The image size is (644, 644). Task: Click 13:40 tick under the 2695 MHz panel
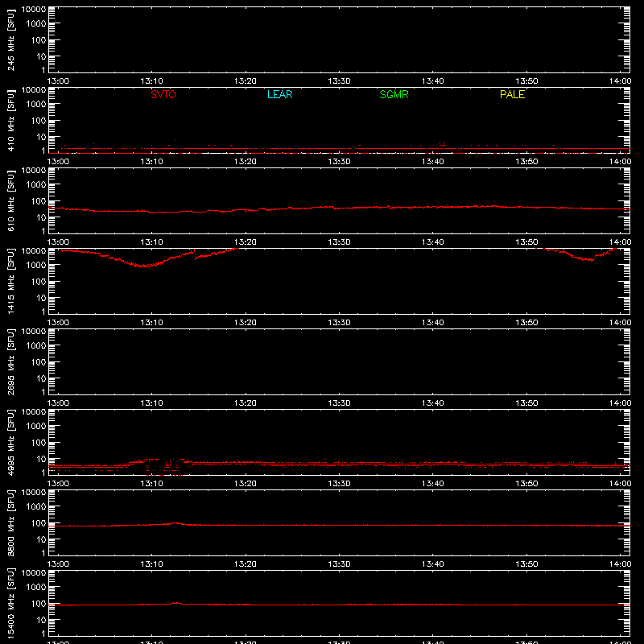(433, 403)
